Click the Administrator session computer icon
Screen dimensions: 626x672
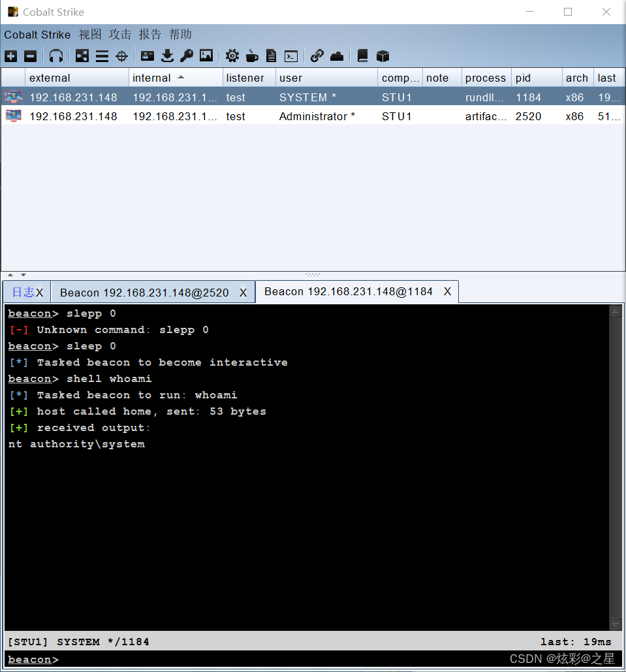point(13,116)
